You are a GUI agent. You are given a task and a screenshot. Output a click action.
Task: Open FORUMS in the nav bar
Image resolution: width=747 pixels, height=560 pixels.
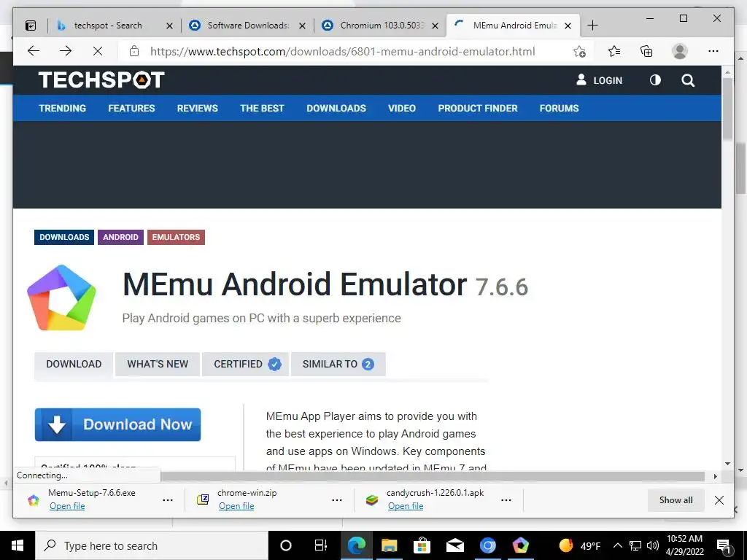(559, 108)
